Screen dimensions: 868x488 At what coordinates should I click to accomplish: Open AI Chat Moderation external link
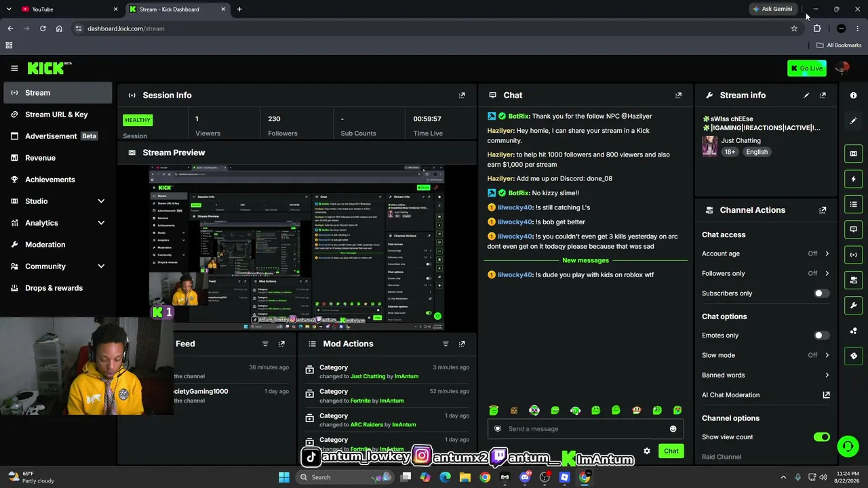[826, 394]
